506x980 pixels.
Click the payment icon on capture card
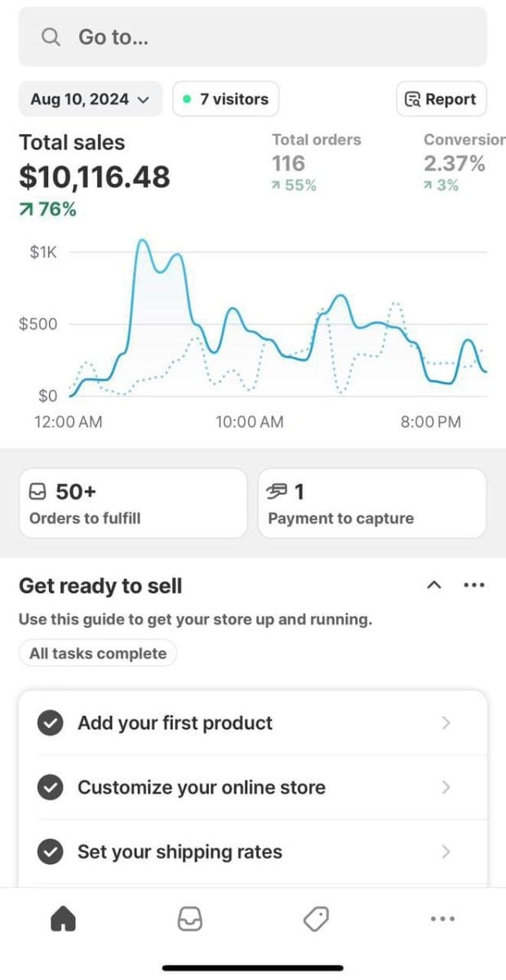[277, 491]
